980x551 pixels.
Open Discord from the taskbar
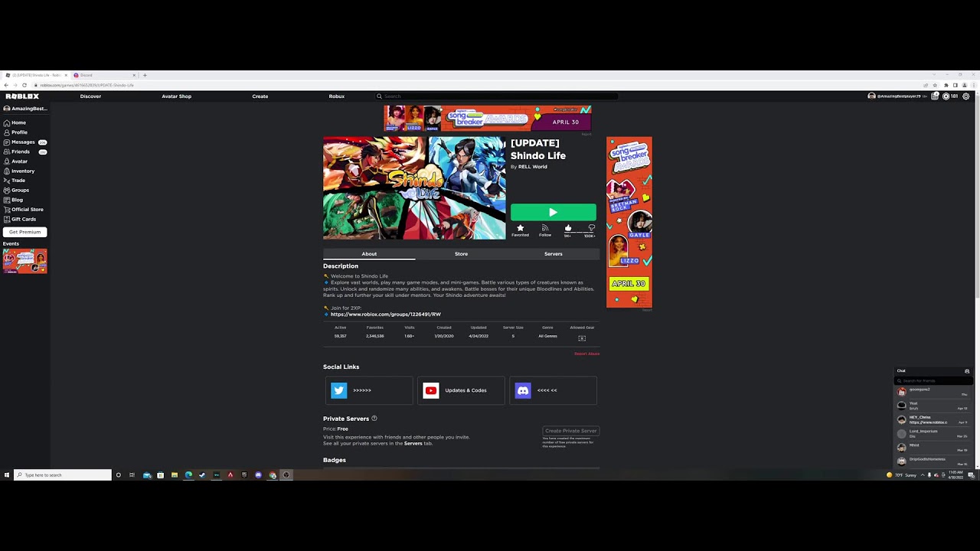point(258,475)
